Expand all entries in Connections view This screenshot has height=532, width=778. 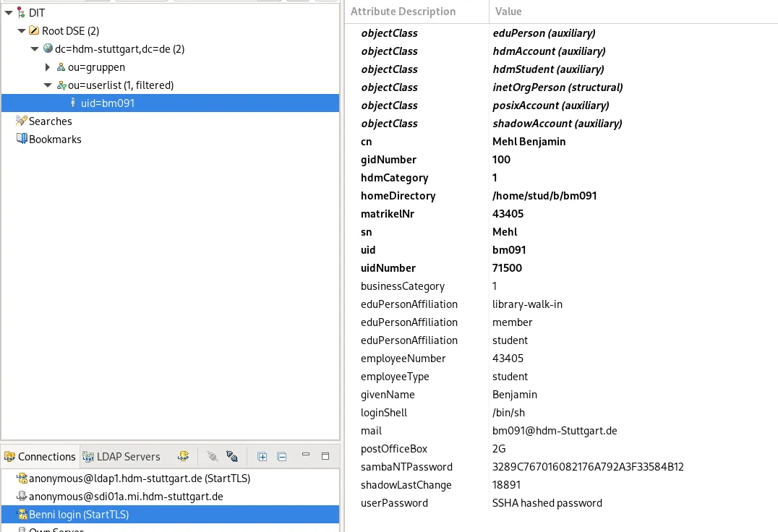click(262, 456)
